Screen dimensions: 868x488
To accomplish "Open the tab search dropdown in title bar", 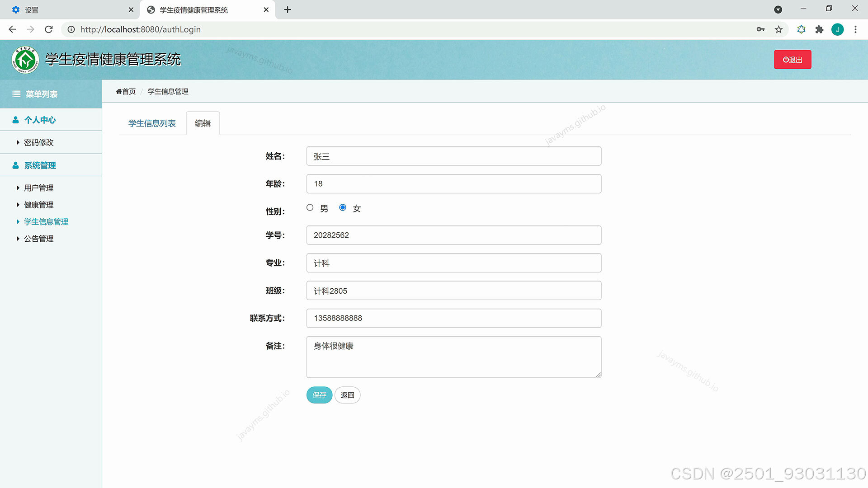I will [x=778, y=9].
